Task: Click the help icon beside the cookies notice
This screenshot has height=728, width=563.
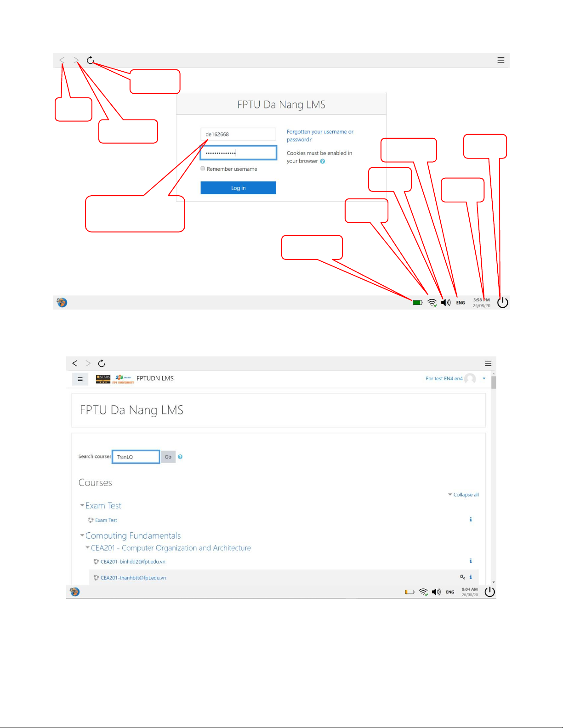Action: (323, 161)
